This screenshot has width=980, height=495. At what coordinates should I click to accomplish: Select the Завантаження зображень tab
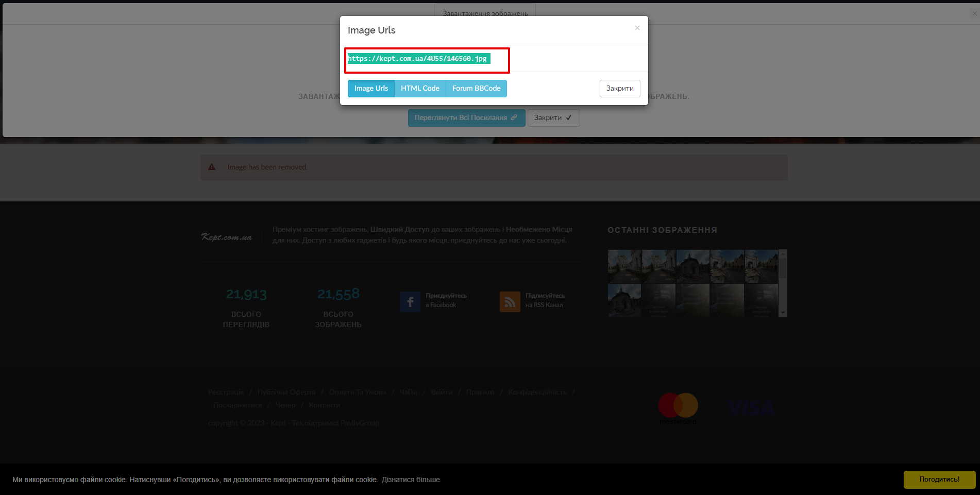[x=485, y=13]
